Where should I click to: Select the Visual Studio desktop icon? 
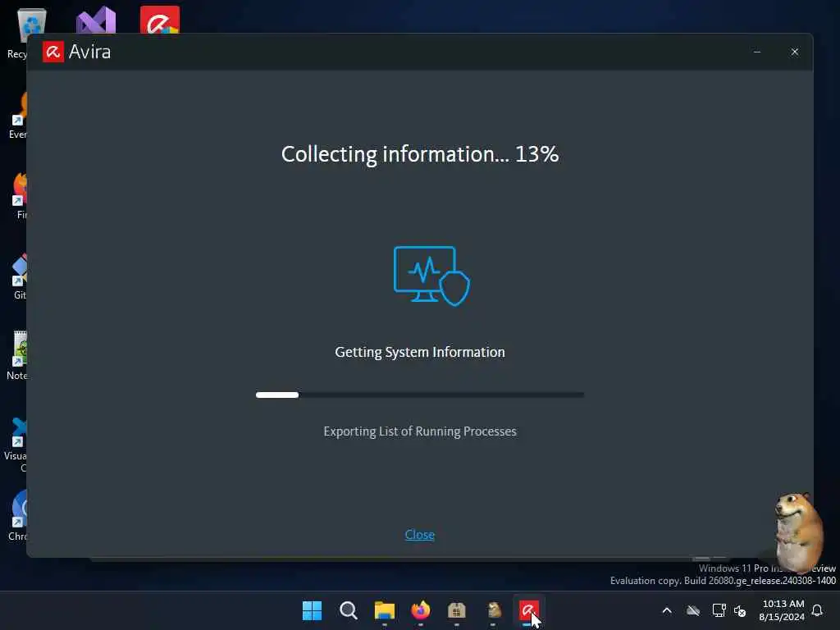[96, 20]
